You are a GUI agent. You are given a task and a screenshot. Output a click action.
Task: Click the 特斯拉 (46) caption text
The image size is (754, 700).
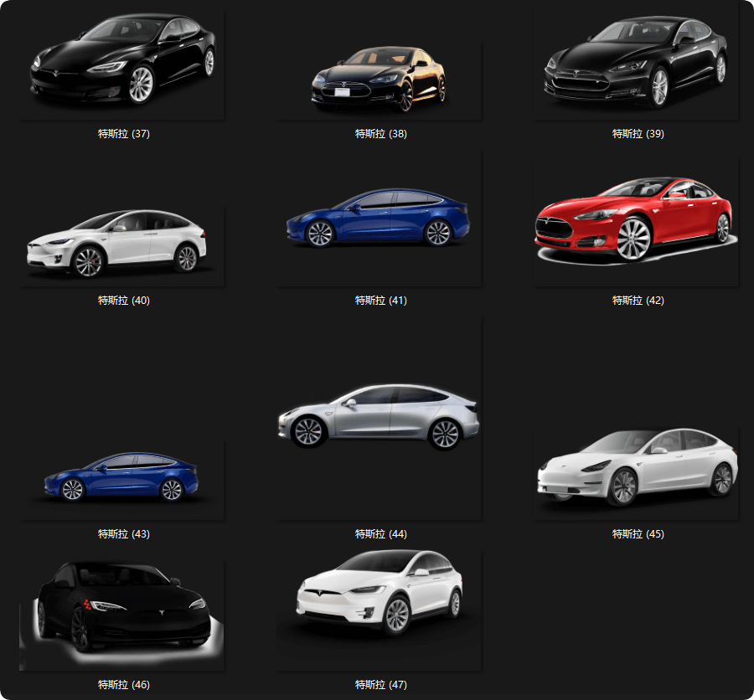(124, 685)
